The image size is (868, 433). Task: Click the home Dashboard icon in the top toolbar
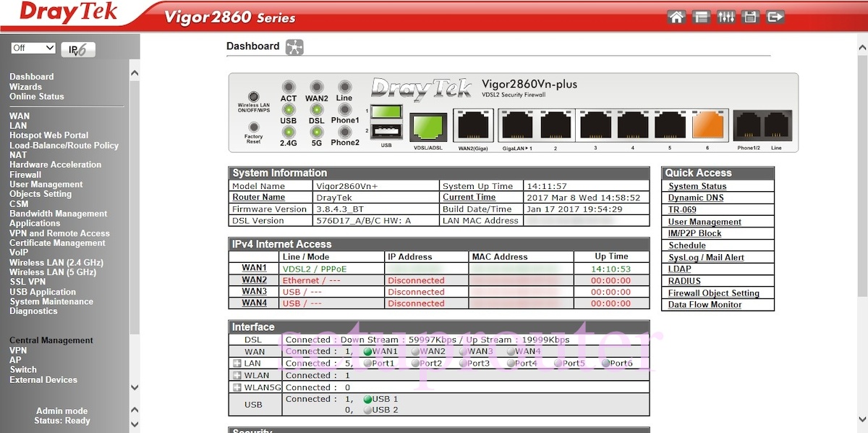click(677, 15)
